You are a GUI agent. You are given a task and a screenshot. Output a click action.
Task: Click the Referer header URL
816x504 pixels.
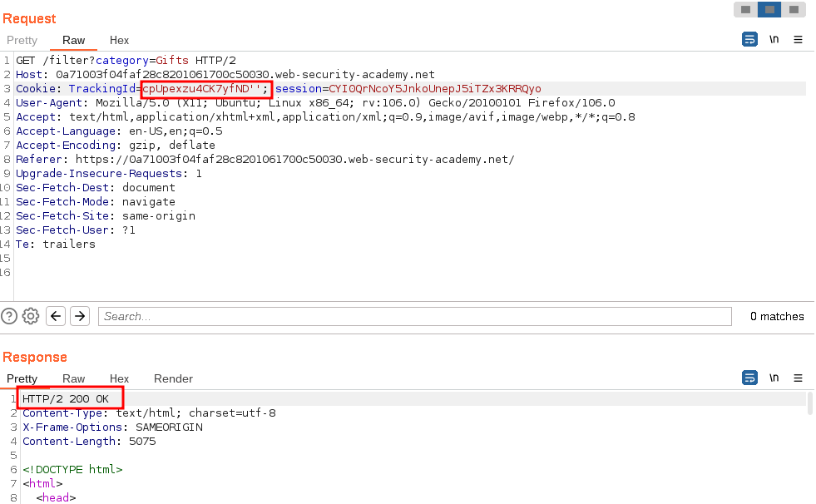coord(295,159)
